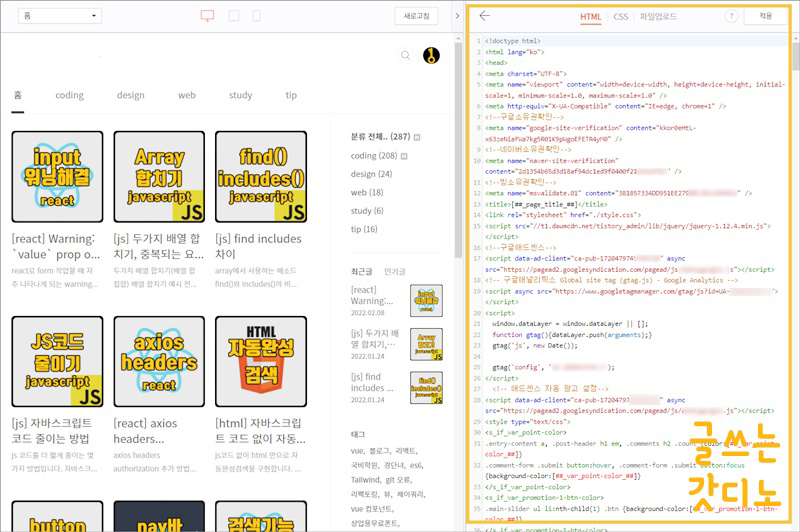Collapse the preview with the right chevron
The width and height of the screenshot is (800, 532).
[457, 16]
